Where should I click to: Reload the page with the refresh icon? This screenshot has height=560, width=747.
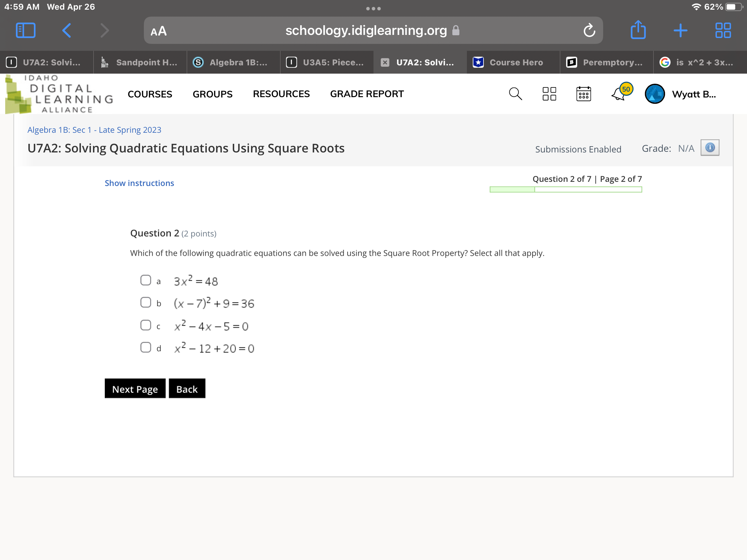pos(589,30)
